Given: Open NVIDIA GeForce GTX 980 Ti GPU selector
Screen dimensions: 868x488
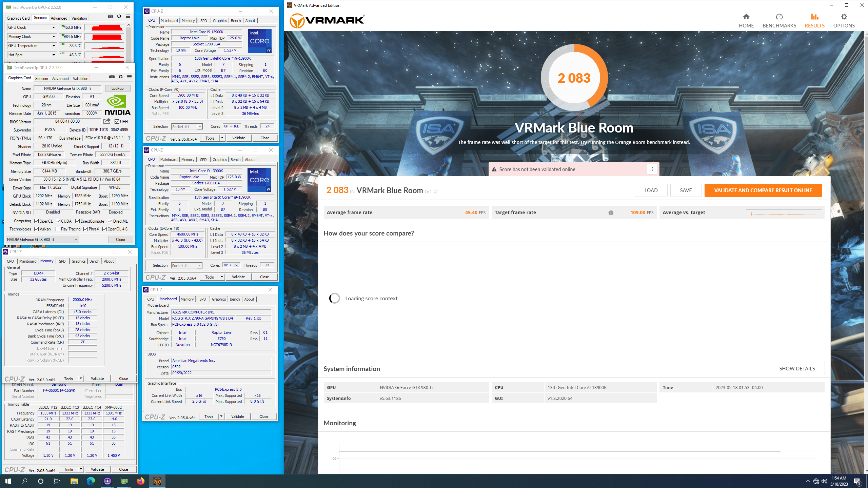Looking at the screenshot, I should 42,239.
